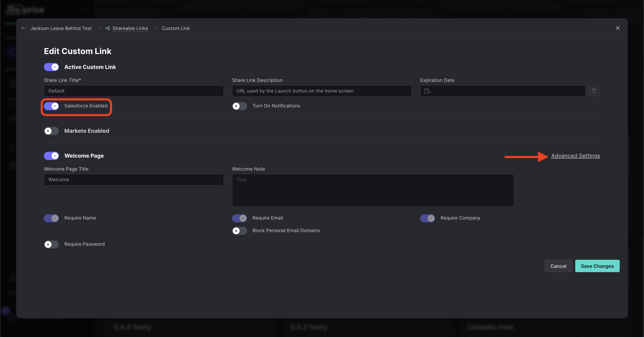Click the Share Link Description field
Viewport: 644px width, 337px height.
(x=322, y=91)
